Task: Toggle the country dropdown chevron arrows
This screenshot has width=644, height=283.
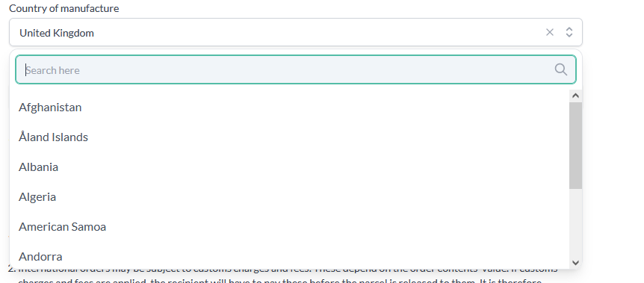Action: [569, 32]
